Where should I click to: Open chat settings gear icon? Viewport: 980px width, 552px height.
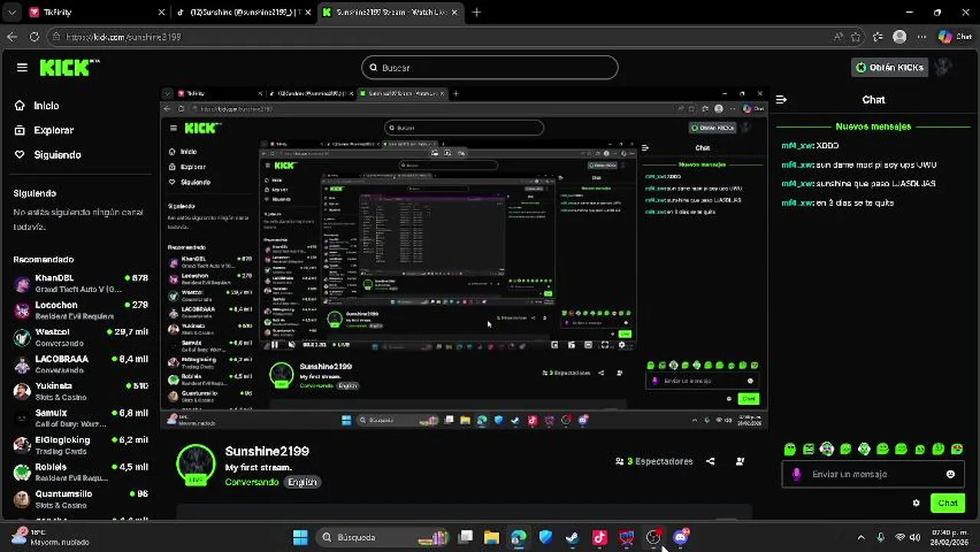click(x=916, y=504)
